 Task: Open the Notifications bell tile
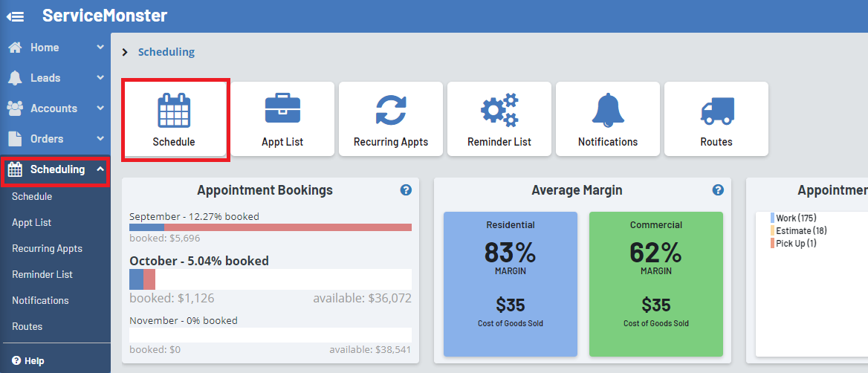coord(608,119)
